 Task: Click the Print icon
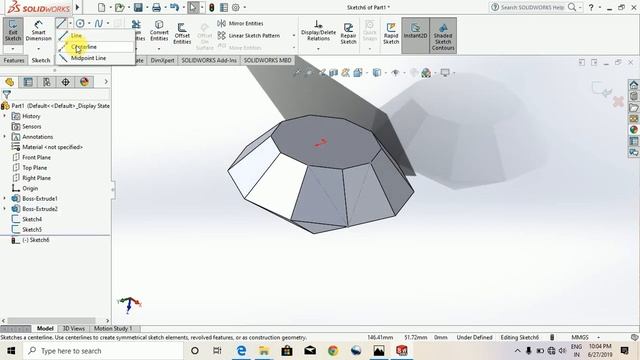coord(156,7)
